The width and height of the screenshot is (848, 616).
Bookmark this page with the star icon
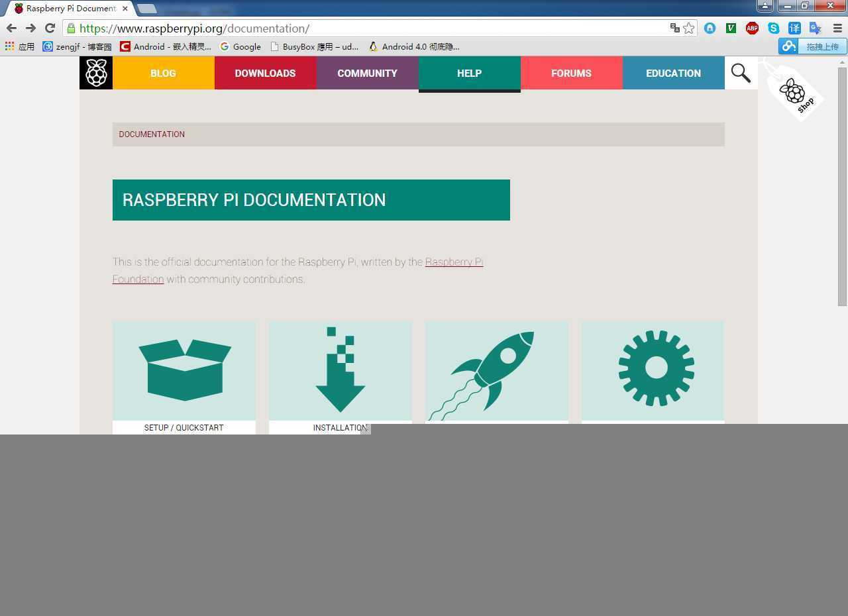(x=689, y=28)
